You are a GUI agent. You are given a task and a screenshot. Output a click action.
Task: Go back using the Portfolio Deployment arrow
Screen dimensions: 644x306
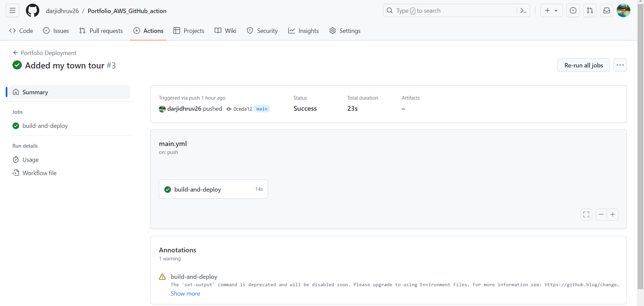pyautogui.click(x=15, y=53)
